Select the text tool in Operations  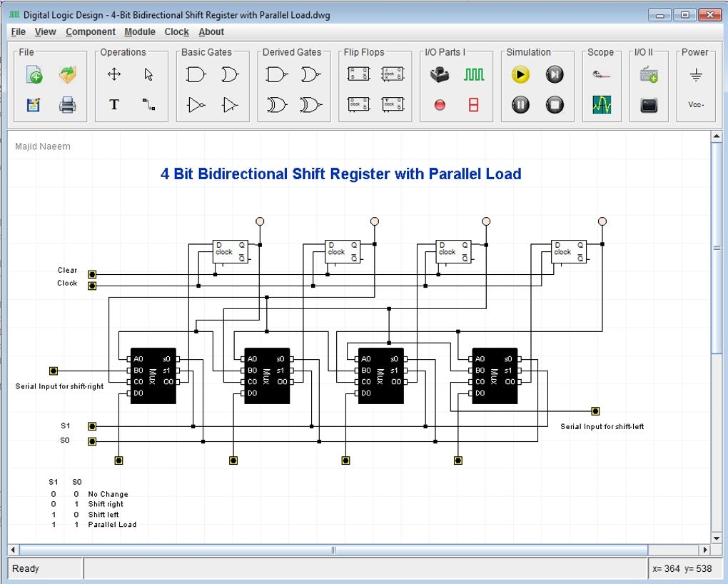(114, 104)
